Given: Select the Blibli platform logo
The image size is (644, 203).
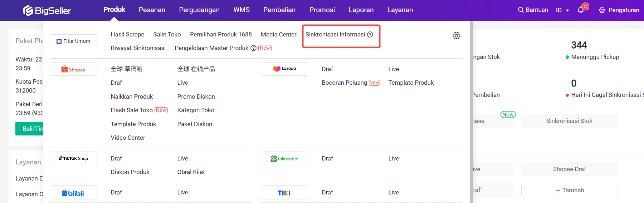Looking at the screenshot, I should coord(73,193).
